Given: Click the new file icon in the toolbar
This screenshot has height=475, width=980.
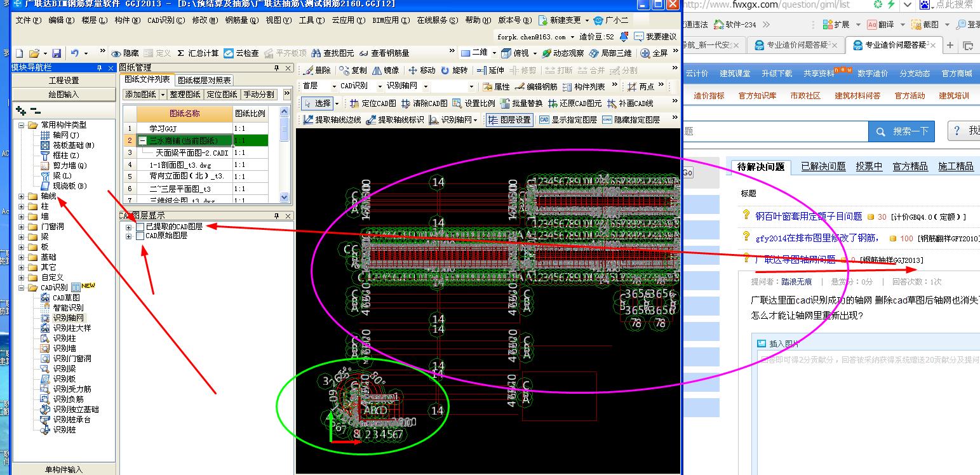Looking at the screenshot, I should [x=20, y=53].
